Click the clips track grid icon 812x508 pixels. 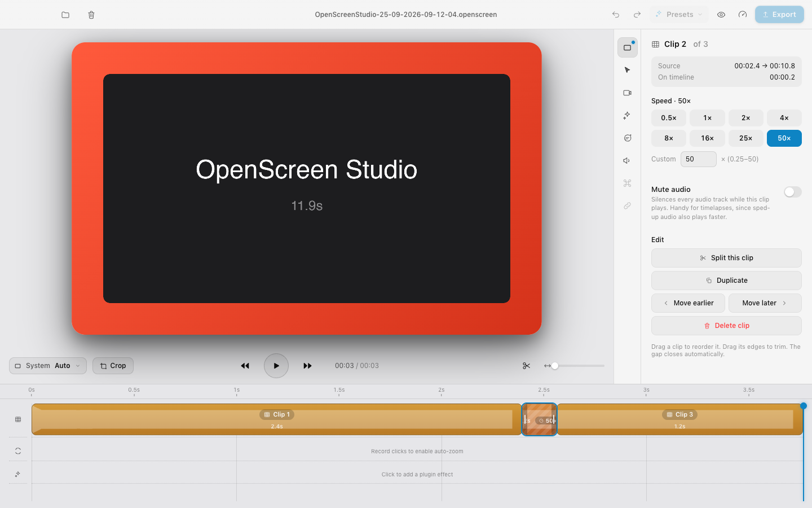18,419
